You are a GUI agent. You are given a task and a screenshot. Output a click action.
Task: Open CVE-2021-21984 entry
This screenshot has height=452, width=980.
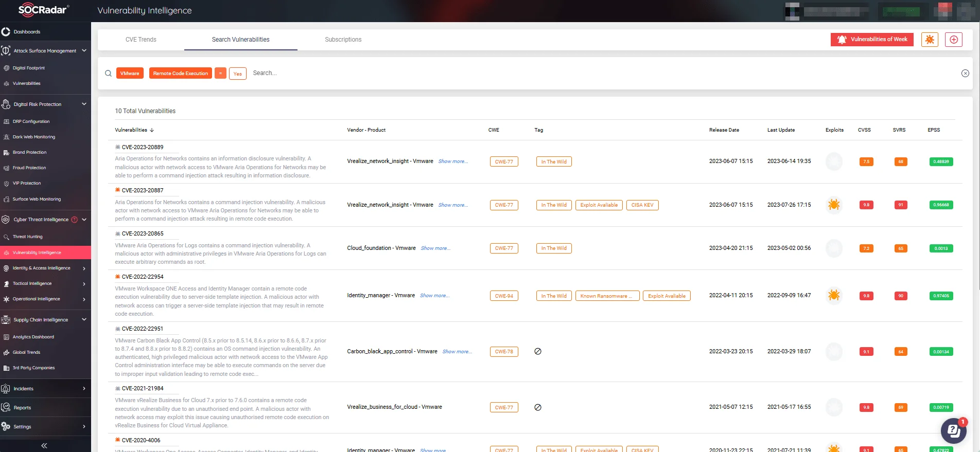143,388
